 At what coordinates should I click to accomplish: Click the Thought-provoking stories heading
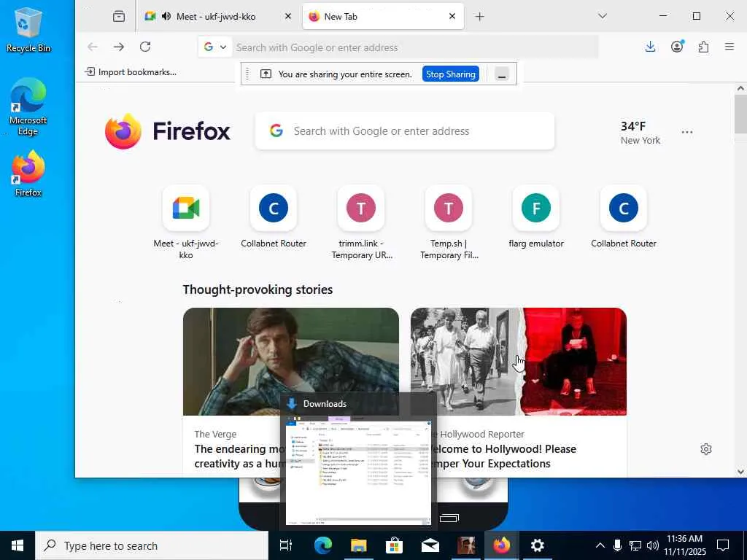[258, 289]
